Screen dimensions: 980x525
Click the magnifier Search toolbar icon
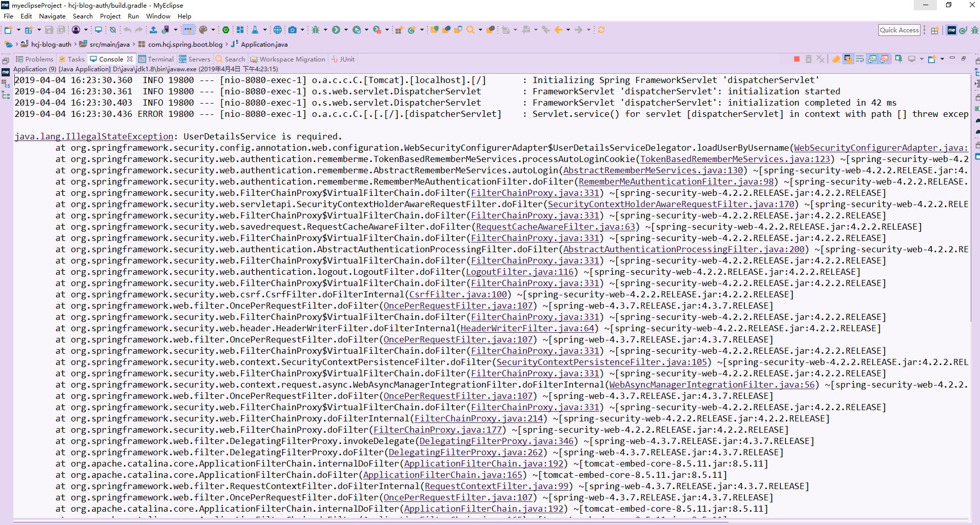click(x=471, y=30)
